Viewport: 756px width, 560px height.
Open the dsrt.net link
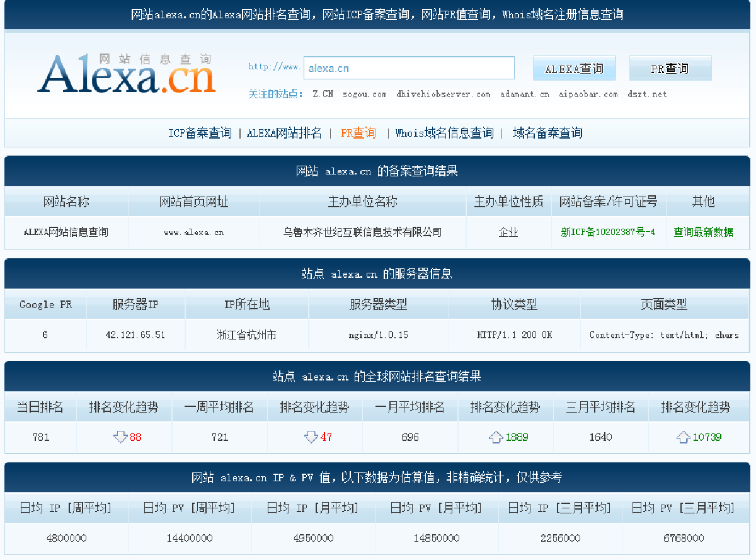tap(647, 94)
